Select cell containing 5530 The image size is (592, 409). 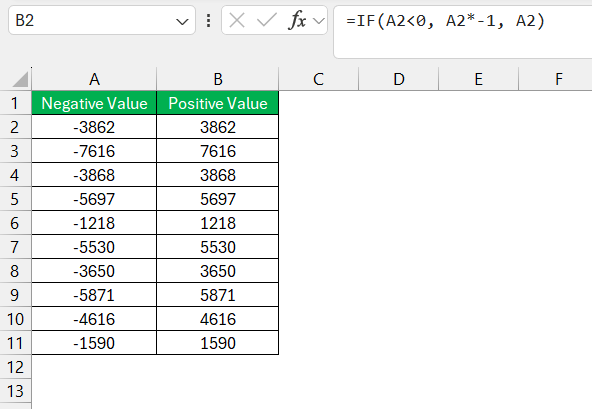(217, 247)
